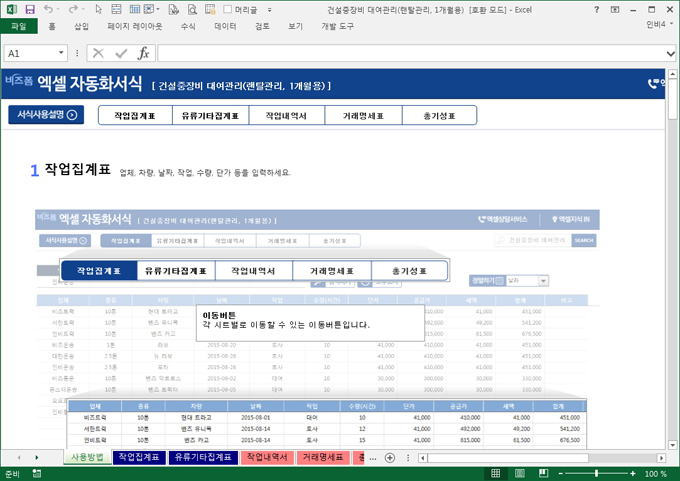This screenshot has height=481, width=680.
Task: Click the 총기성표 navigation button
Action: [x=438, y=115]
